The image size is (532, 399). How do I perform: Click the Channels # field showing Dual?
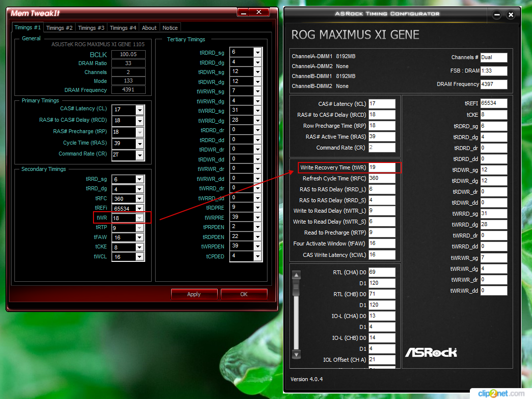(x=494, y=57)
